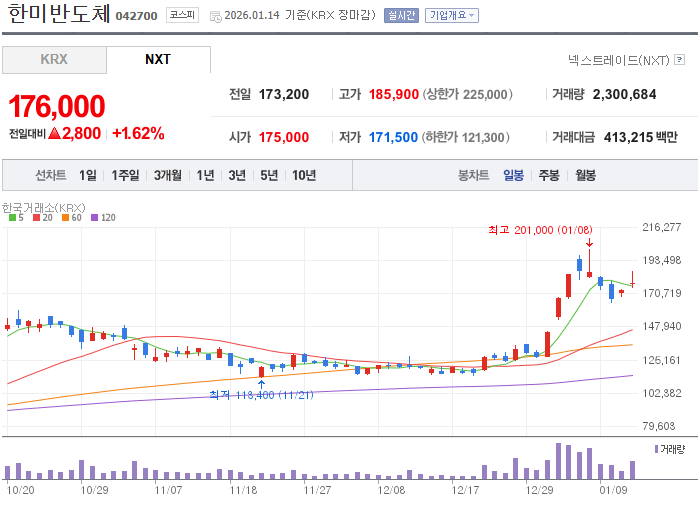Click the purple 120-day moving average swatch
The height and width of the screenshot is (518, 698).
pos(94,218)
